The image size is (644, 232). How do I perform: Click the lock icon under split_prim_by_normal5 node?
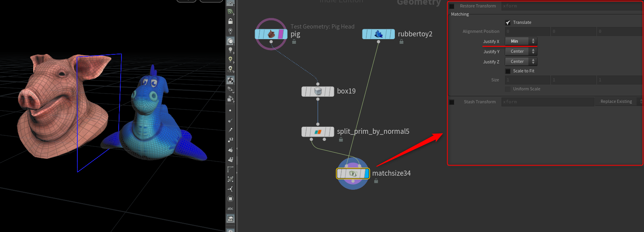[x=341, y=139]
